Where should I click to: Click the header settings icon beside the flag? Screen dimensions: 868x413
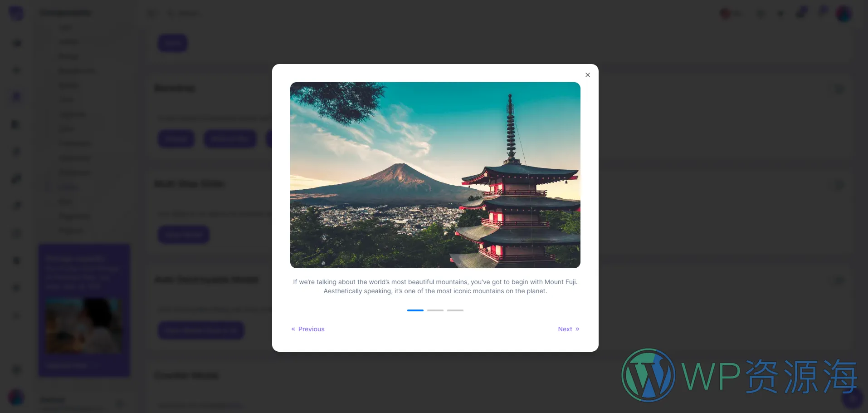point(761,14)
